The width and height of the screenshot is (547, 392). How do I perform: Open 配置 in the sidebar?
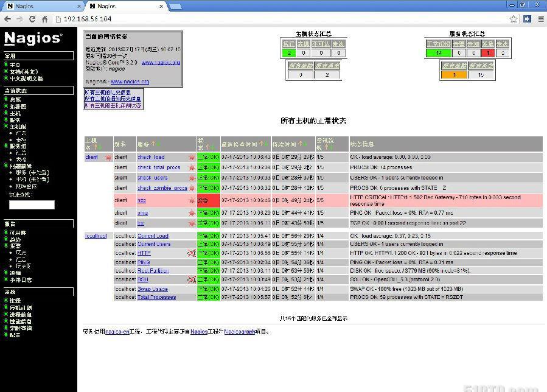point(15,335)
